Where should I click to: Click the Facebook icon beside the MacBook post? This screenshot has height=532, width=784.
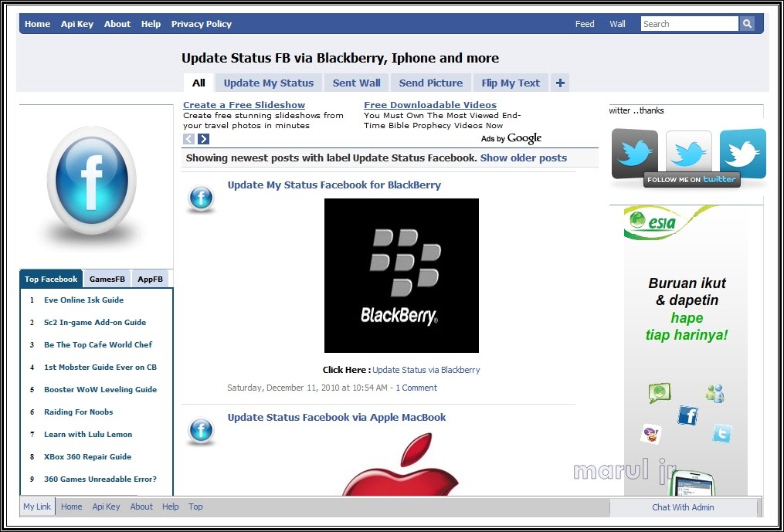click(201, 431)
